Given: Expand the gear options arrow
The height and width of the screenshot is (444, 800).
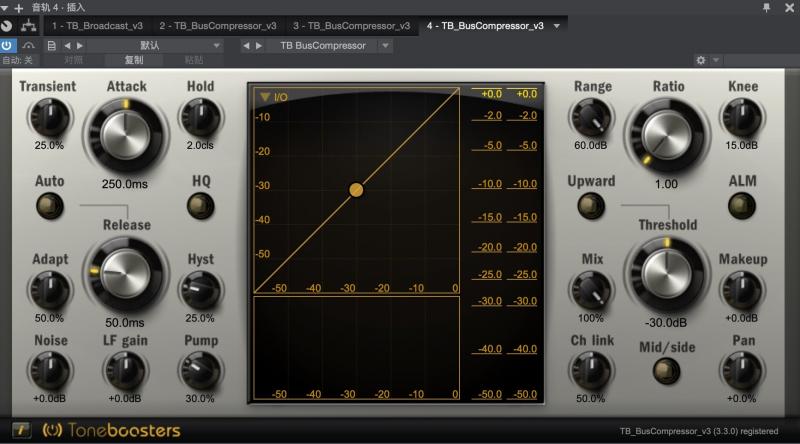Looking at the screenshot, I should click(x=716, y=60).
